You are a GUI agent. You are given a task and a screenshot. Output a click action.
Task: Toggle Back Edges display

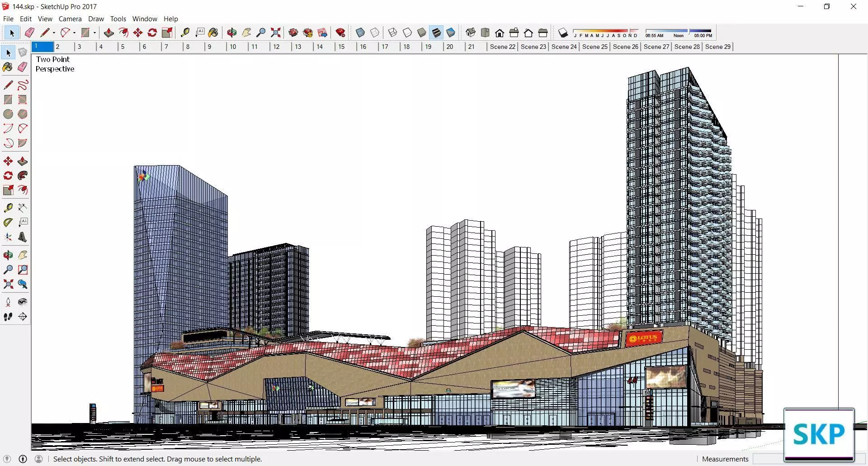pyautogui.click(x=375, y=33)
